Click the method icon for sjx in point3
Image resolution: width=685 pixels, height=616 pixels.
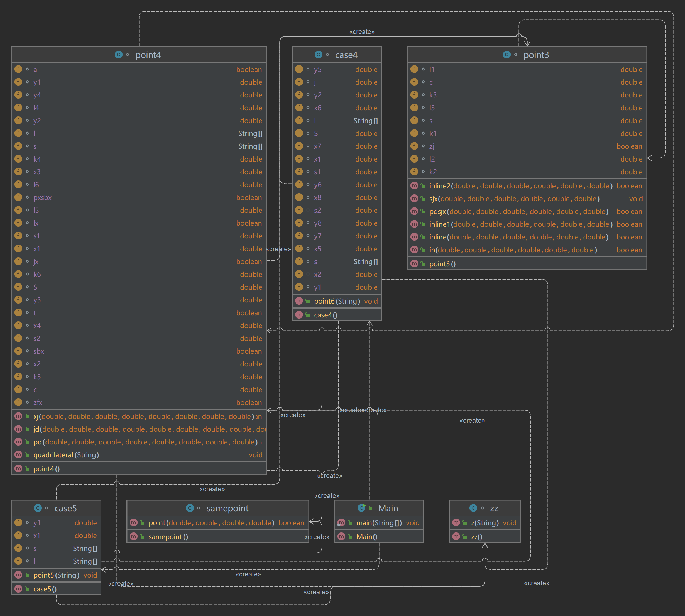coord(414,198)
